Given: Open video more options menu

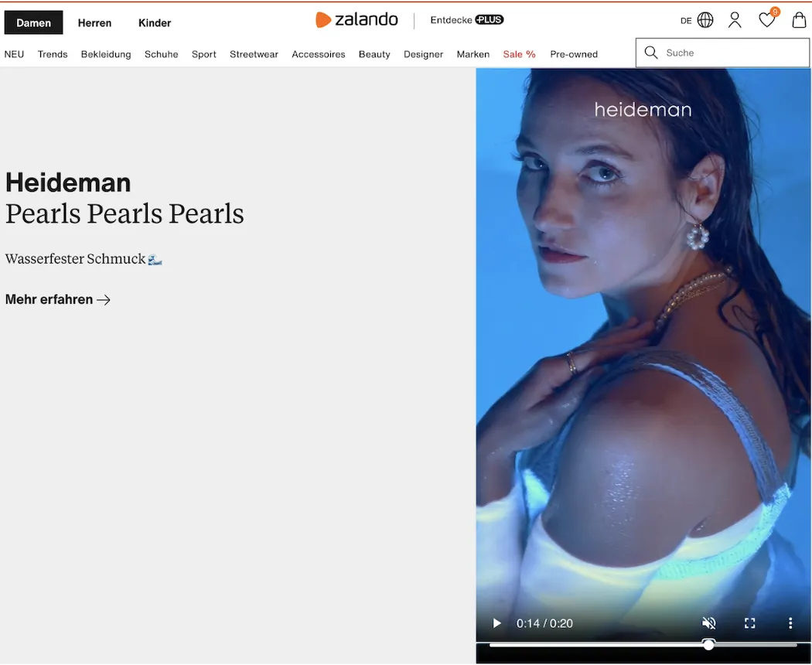Looking at the screenshot, I should click(790, 623).
